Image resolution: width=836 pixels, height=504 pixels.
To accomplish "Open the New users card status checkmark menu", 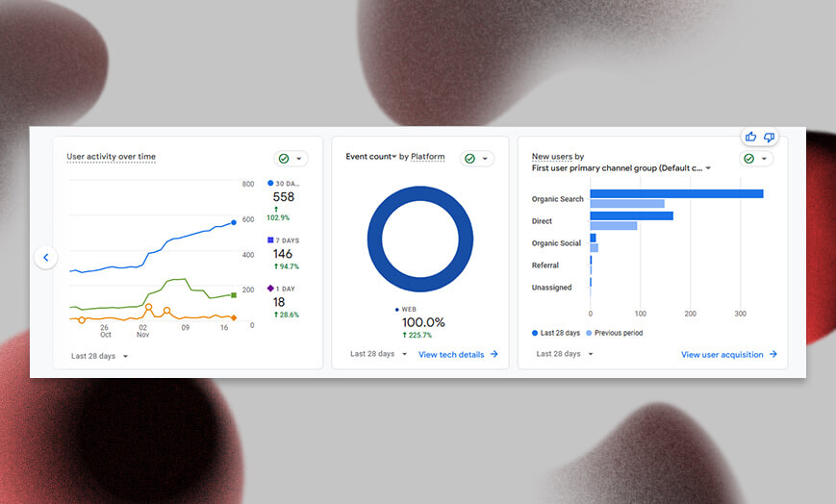I will click(755, 159).
